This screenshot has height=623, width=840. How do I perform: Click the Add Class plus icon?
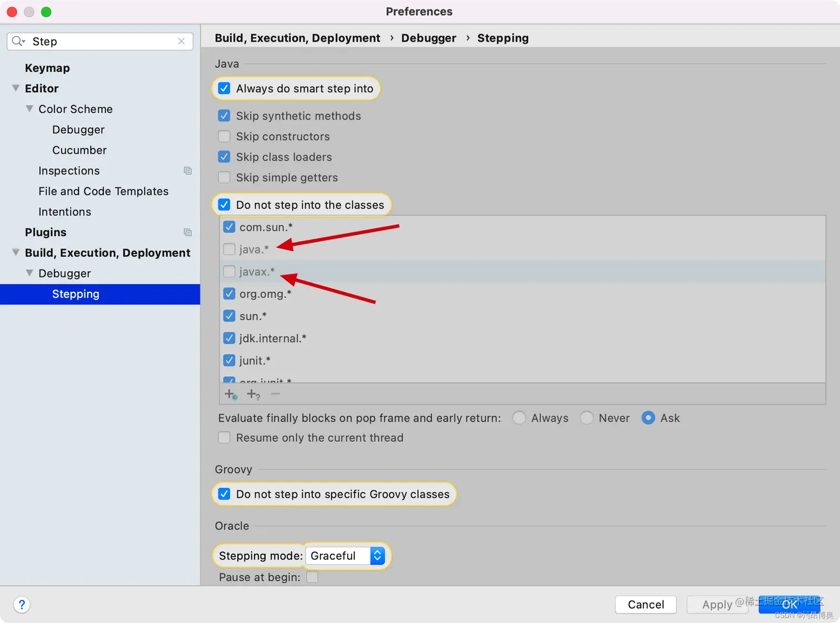[231, 394]
